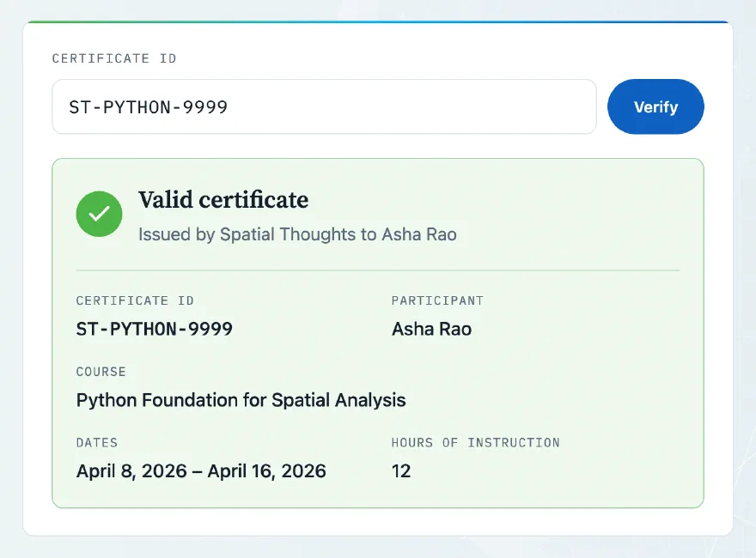
Task: Click the "CERTIFICATE ID" label above the input
Action: point(114,58)
